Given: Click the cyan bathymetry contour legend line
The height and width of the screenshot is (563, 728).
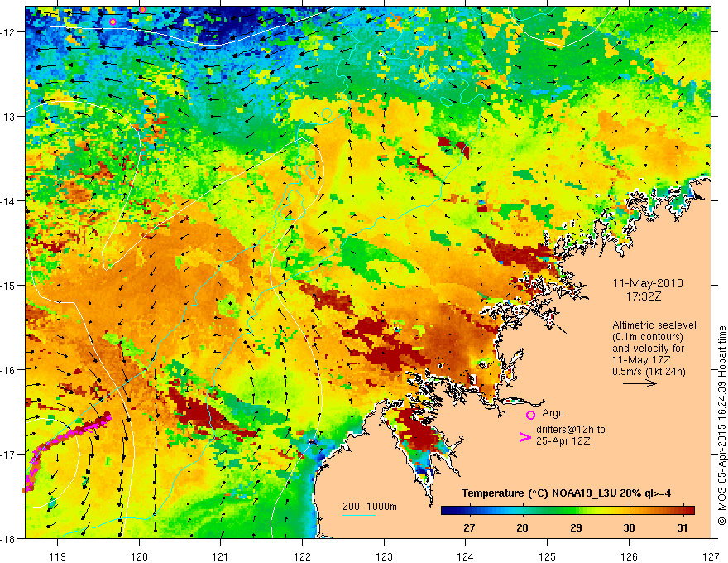Looking at the screenshot, I should pos(359,515).
